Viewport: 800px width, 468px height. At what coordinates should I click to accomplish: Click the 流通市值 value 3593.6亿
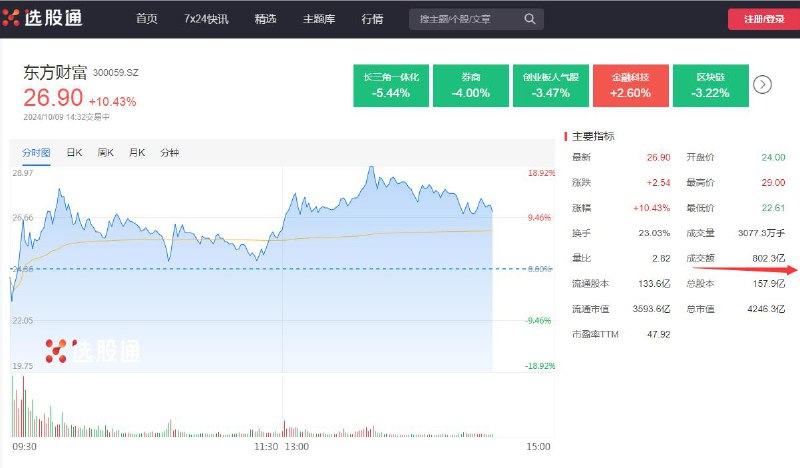coord(651,309)
